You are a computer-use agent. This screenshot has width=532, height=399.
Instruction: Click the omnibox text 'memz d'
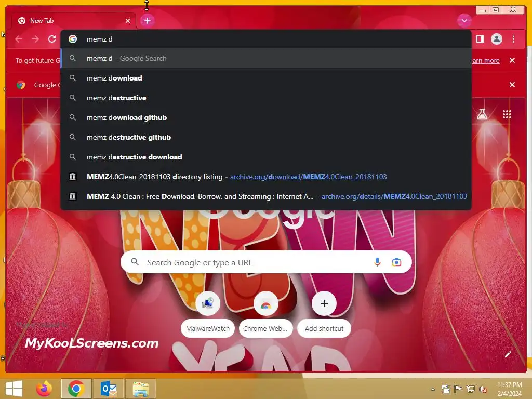99,39
